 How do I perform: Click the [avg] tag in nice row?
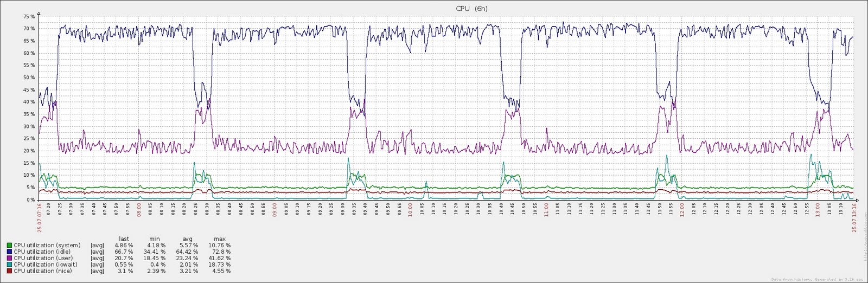click(x=97, y=271)
